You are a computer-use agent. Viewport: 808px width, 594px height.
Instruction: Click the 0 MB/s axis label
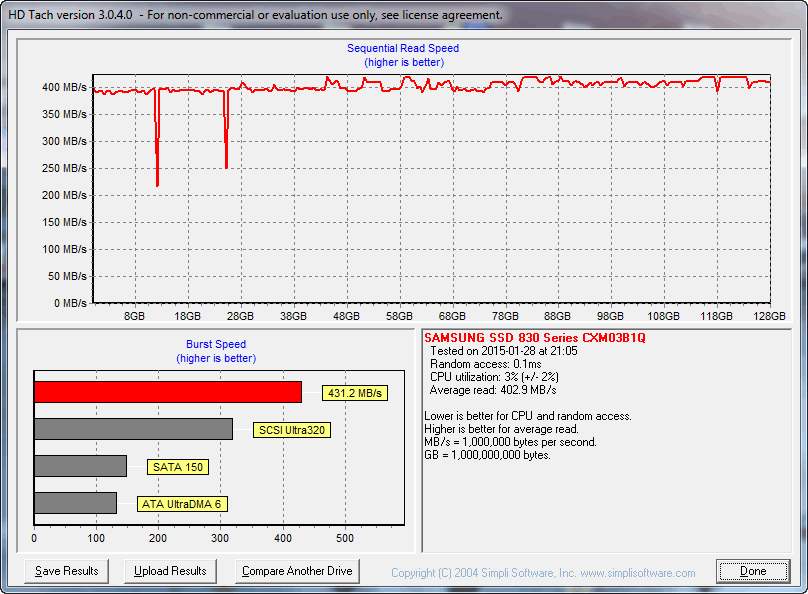(x=70, y=303)
